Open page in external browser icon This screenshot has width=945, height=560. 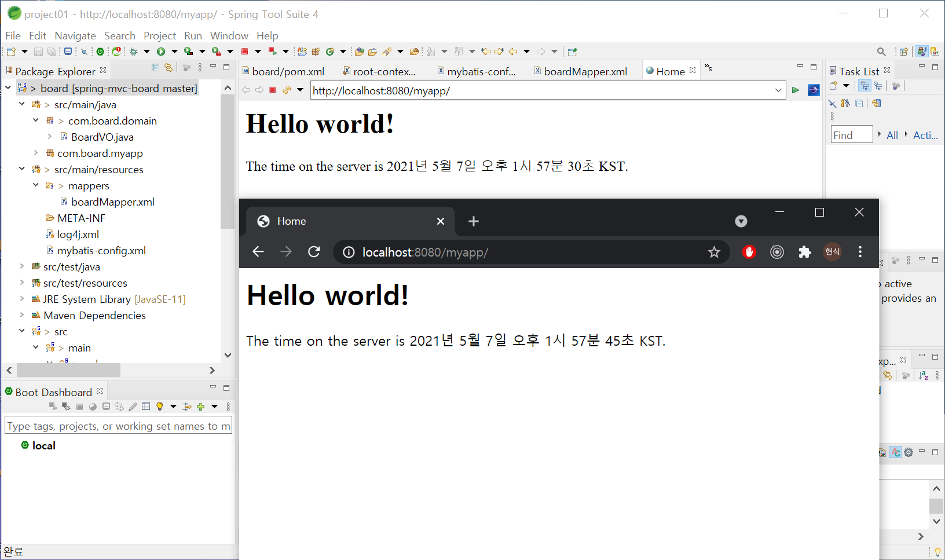(814, 90)
